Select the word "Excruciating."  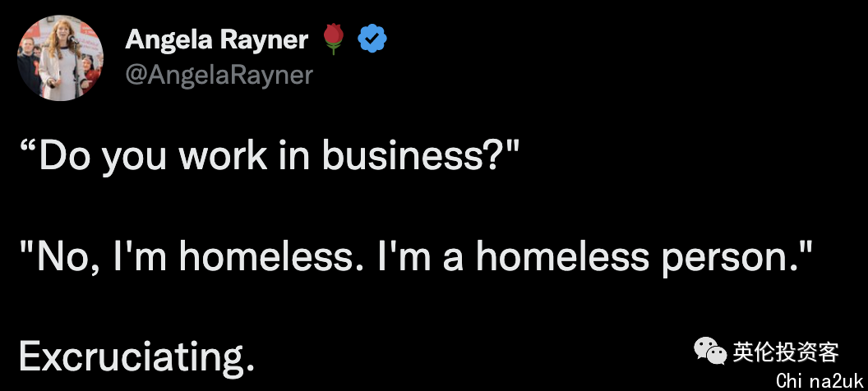click(x=137, y=356)
